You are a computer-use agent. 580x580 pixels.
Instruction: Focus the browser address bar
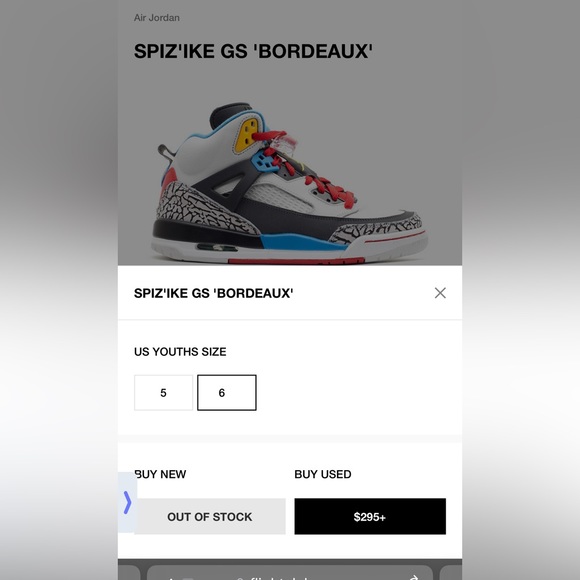coord(290,573)
